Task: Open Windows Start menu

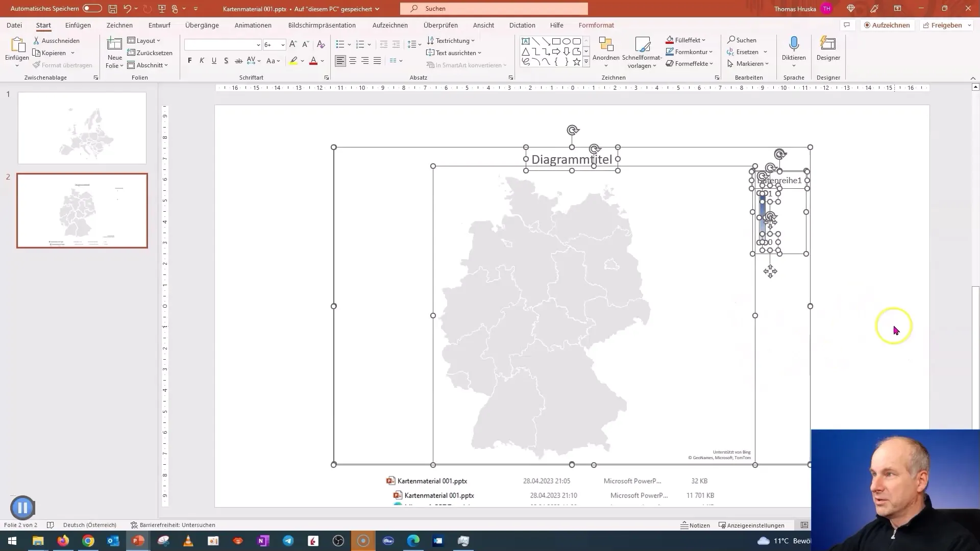Action: coord(12,541)
